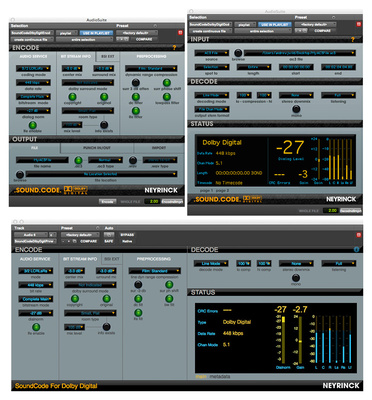Click start timecode field in INPUT section
The width and height of the screenshot is (372, 400).
296,67
